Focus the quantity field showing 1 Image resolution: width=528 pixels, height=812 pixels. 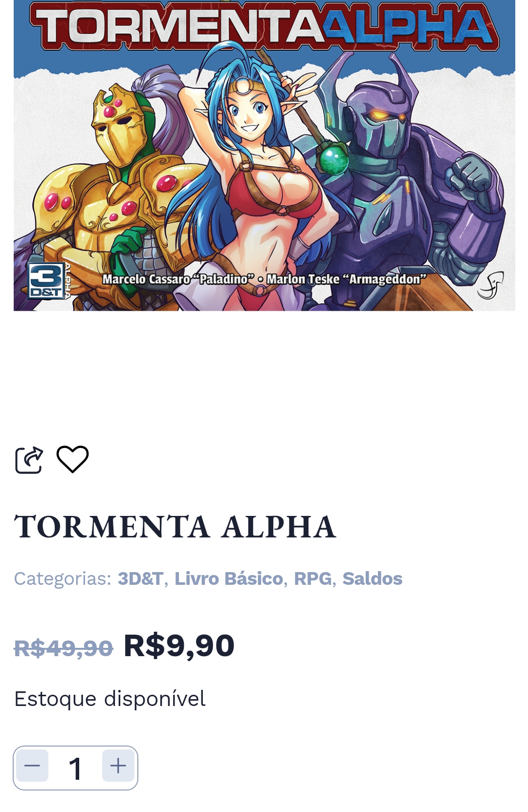pos(75,768)
